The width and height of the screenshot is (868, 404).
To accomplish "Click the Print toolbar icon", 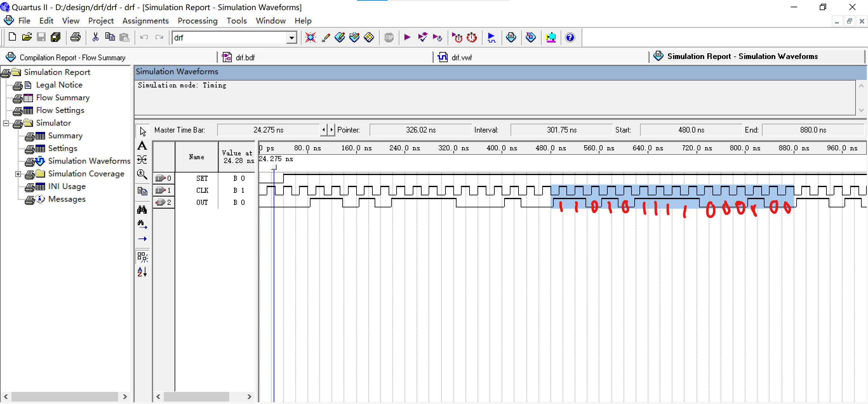I will point(76,37).
